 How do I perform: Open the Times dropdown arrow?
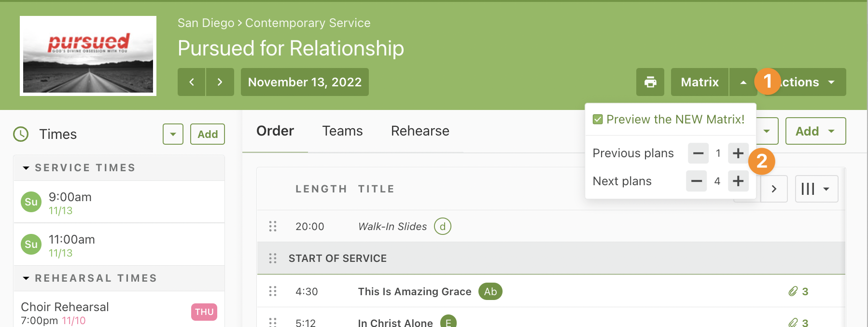(173, 134)
